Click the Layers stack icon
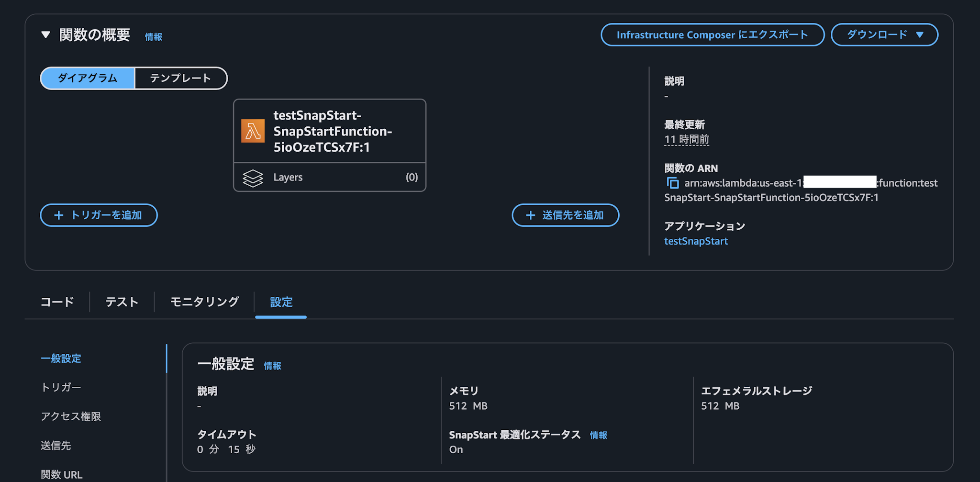The height and width of the screenshot is (482, 980). [253, 178]
